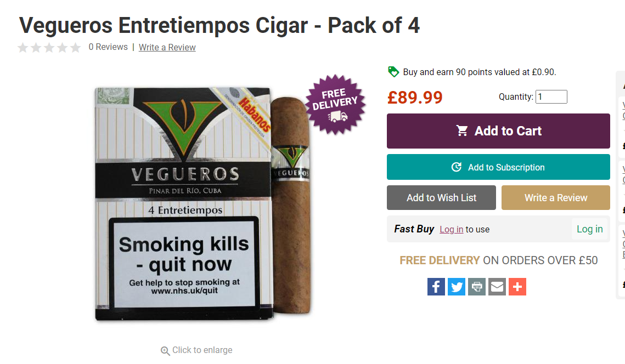The image size is (625, 364).
Task: Click the green Log in button
Action: [589, 229]
